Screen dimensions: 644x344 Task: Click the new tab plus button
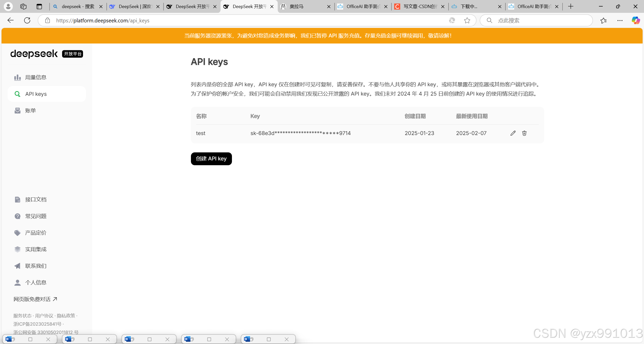pyautogui.click(x=571, y=7)
